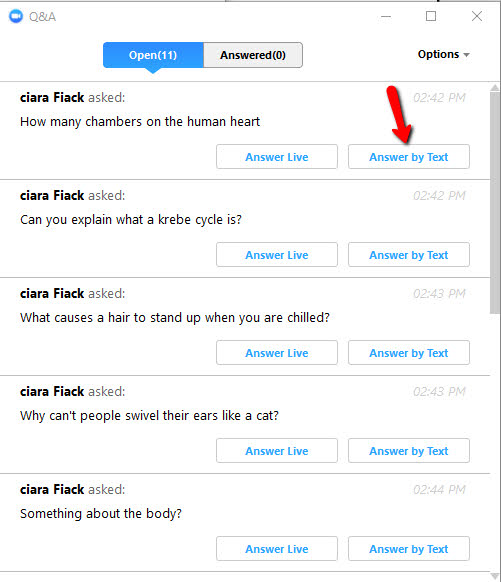Maximize the Q&A window

431,16
